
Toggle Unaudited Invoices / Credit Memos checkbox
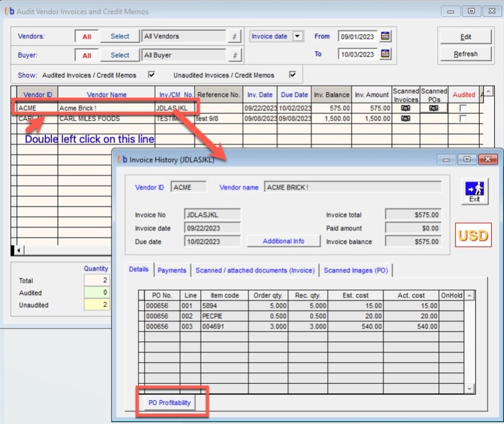(x=292, y=75)
